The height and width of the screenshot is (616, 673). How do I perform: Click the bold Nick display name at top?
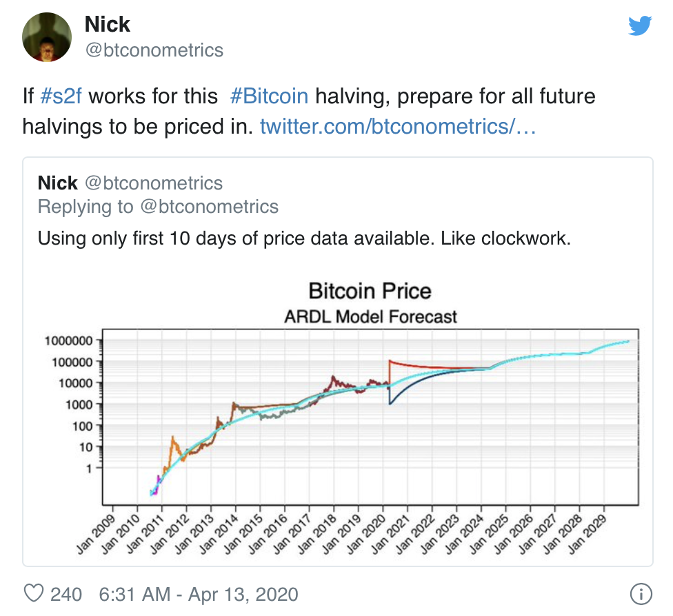[108, 24]
